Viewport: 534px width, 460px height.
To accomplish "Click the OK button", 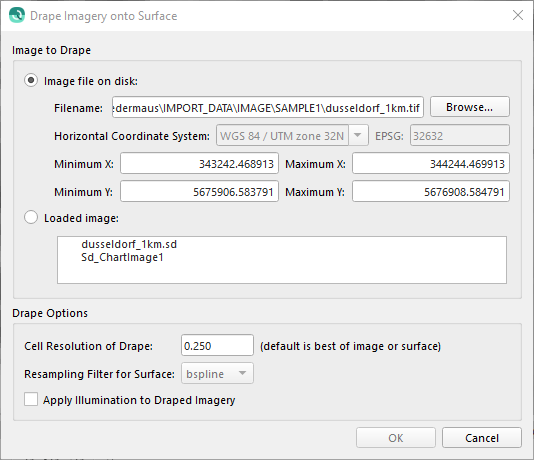I will 396,438.
